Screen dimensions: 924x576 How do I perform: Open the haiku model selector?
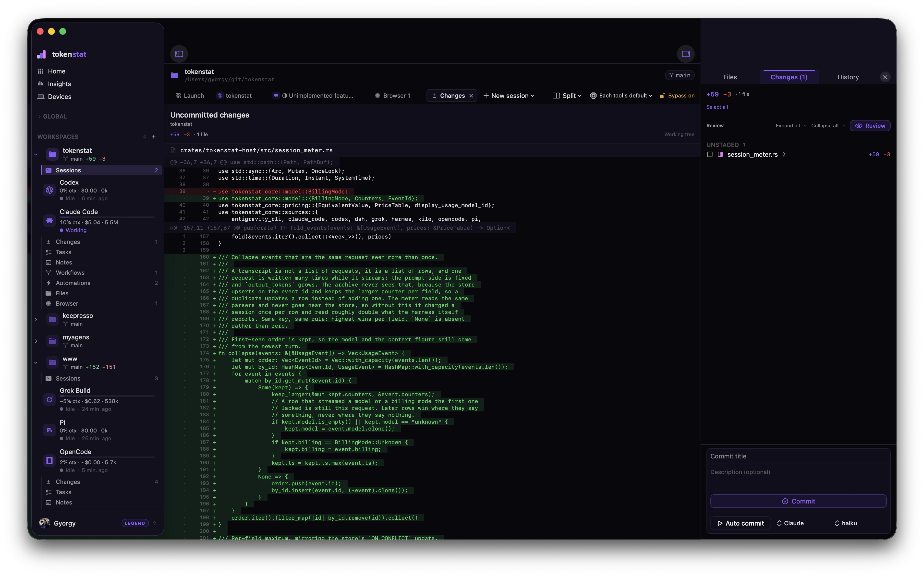click(846, 523)
